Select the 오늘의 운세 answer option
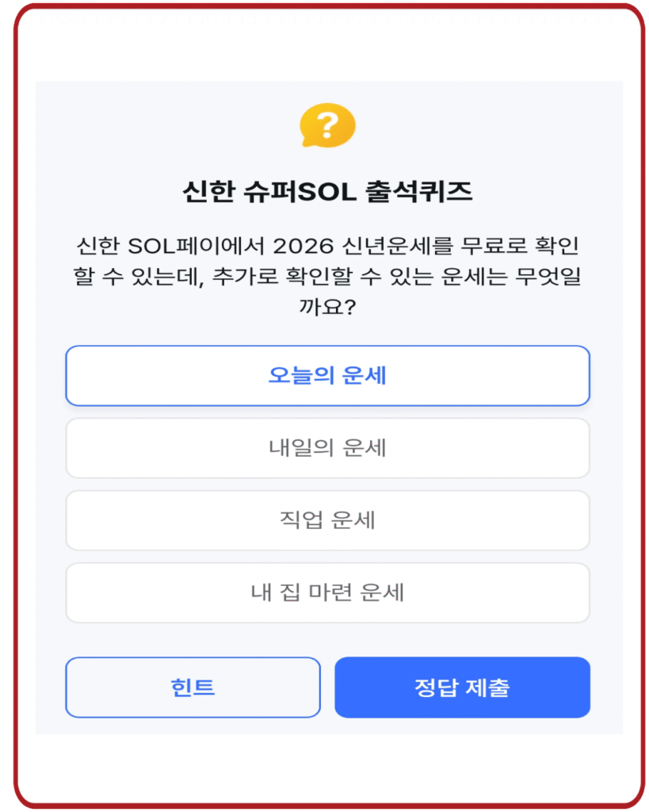Image resolution: width=649 pixels, height=812 pixels. click(x=327, y=376)
